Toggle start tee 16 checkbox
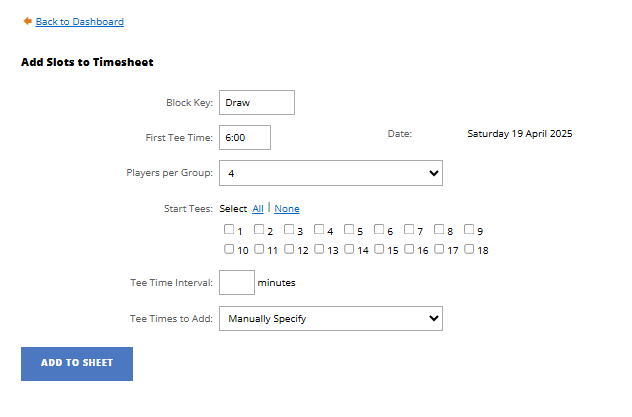The height and width of the screenshot is (417, 632). click(409, 249)
